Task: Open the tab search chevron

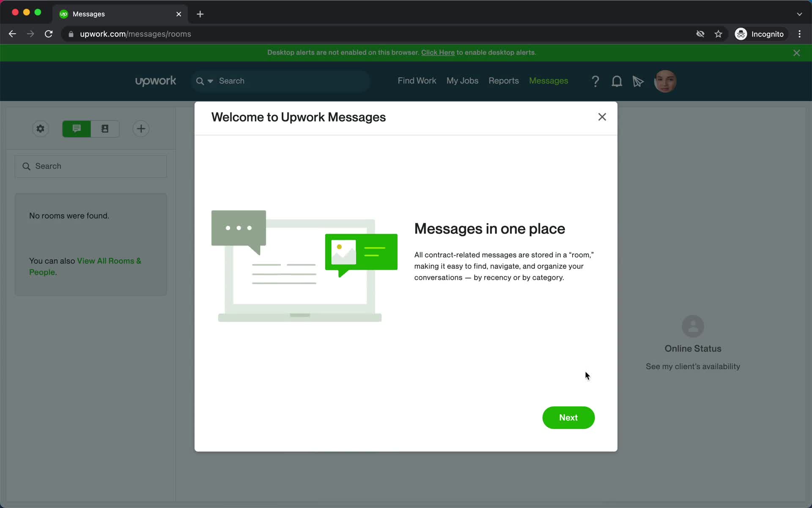Action: tap(799, 14)
